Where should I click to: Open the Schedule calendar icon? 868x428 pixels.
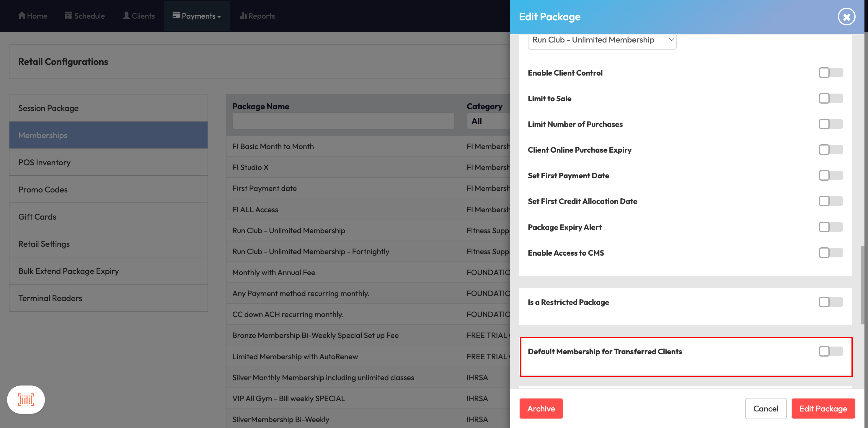pos(68,16)
